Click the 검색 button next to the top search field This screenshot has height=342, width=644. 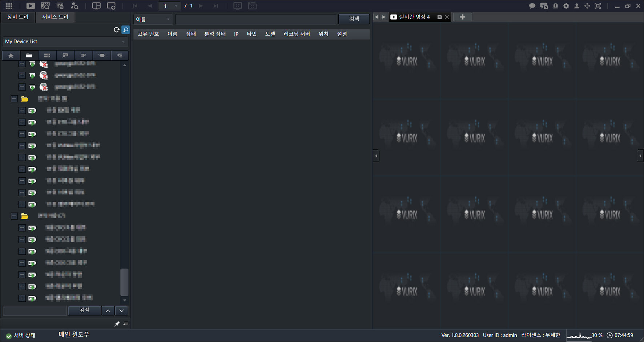coord(354,19)
